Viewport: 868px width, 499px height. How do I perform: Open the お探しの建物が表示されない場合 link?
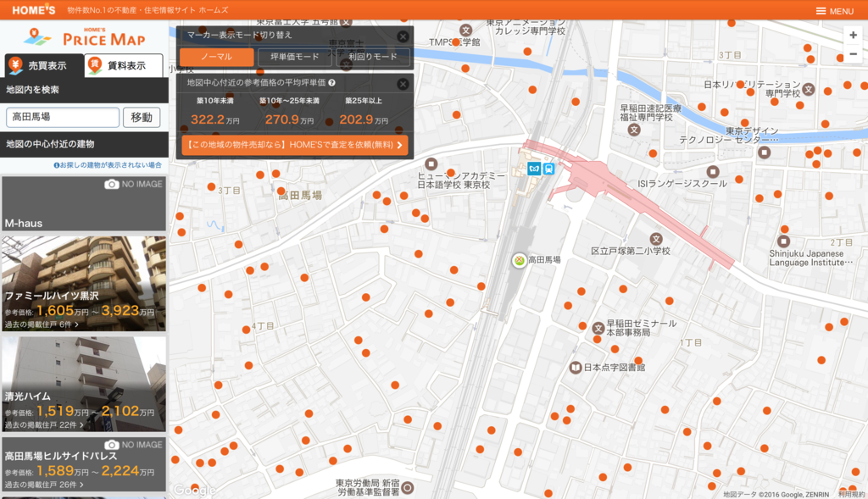pos(108,165)
